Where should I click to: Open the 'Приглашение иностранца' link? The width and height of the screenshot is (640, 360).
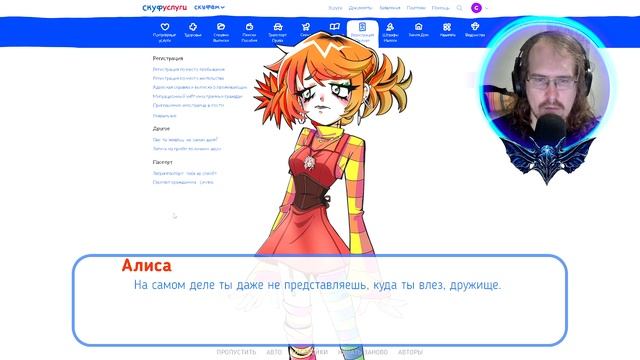click(x=188, y=105)
